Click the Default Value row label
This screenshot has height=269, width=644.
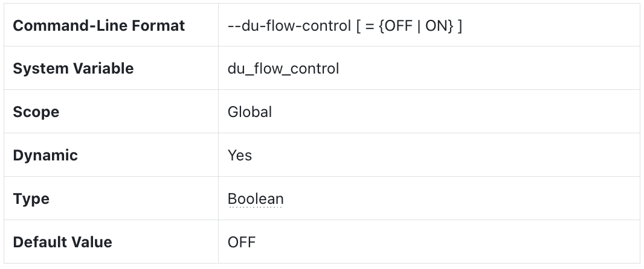click(x=62, y=242)
